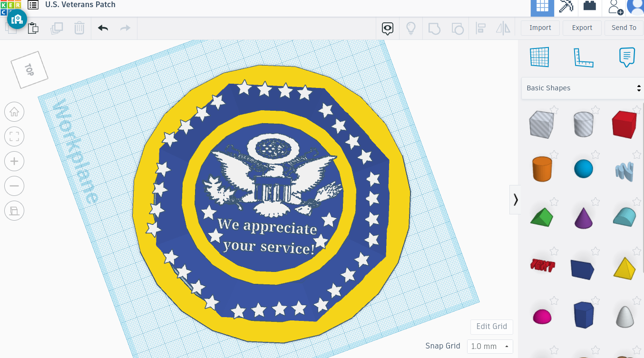
Task: Click the Mirror tool icon
Action: (503, 28)
